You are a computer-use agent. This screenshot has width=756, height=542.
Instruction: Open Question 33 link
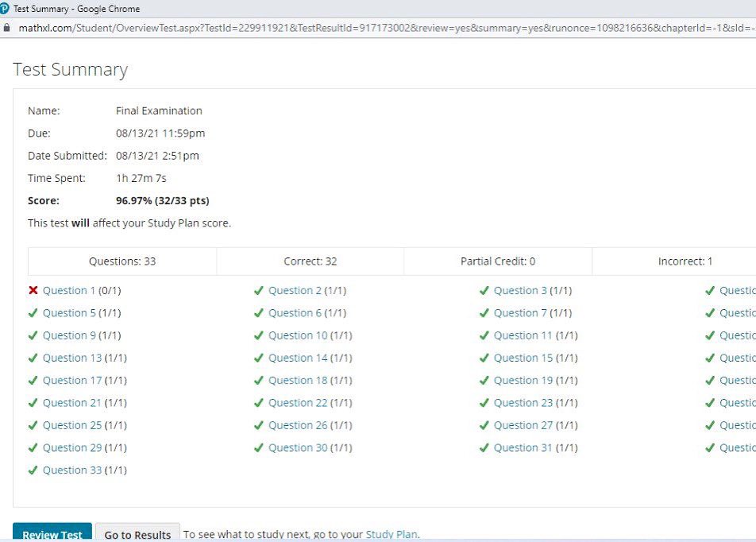[x=72, y=470]
